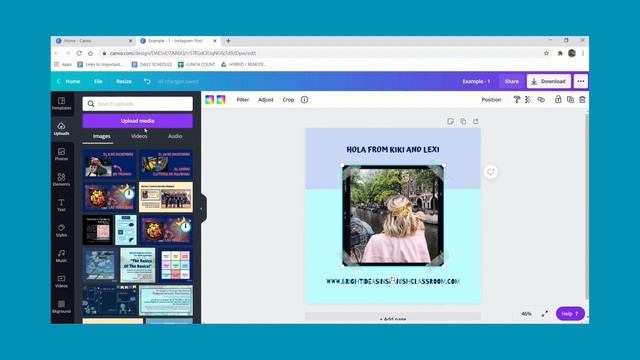This screenshot has width=640, height=360.
Task: Open the Resize menu
Action: coord(124,81)
